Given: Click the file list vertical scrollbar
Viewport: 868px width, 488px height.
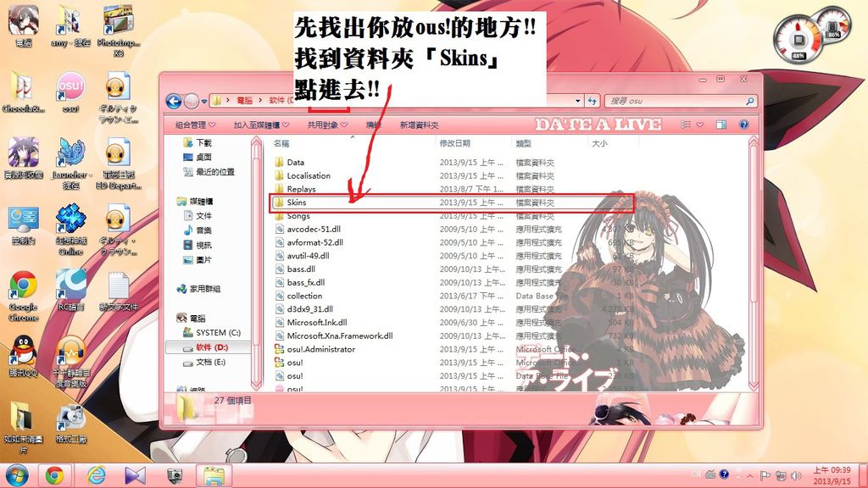Looking at the screenshot, I should 753,264.
